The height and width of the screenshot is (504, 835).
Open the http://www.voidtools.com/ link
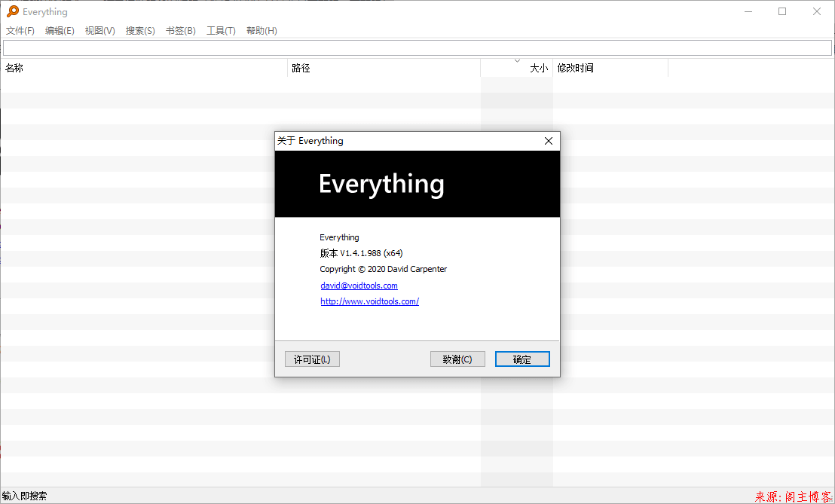(369, 301)
